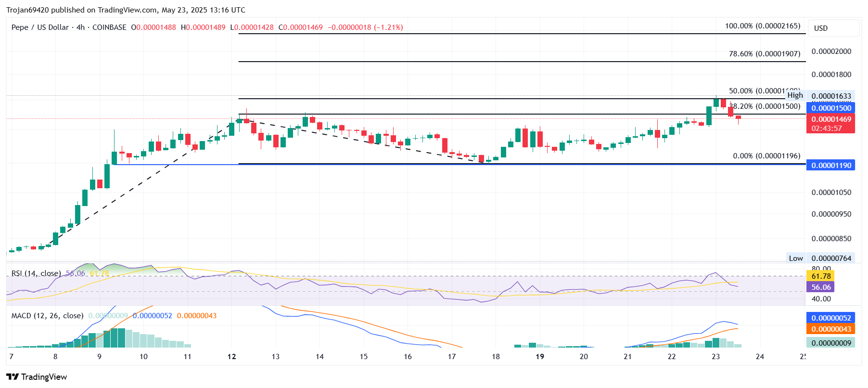Screen dimensions: 868x388
Task: Click the High 0.00001633 price marker
Action: pyautogui.click(x=819, y=96)
